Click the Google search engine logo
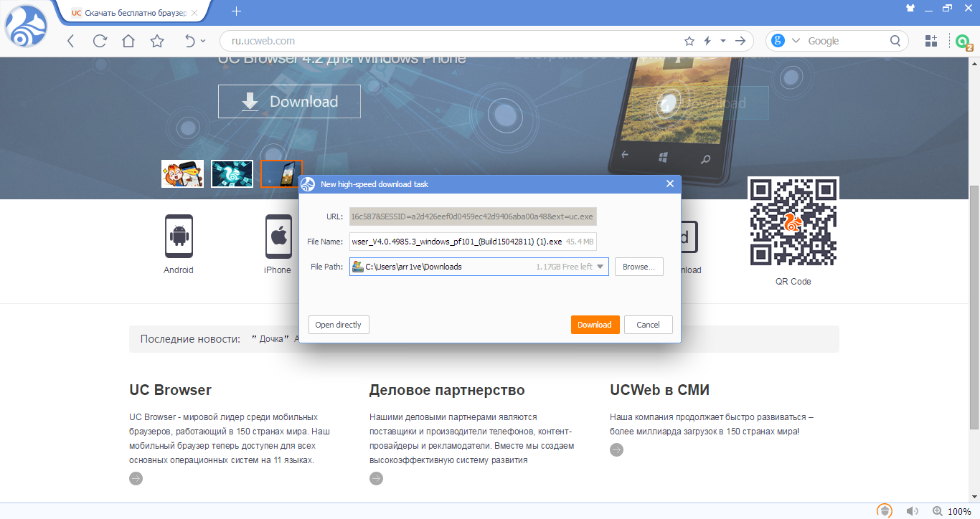980x519 pixels. click(778, 41)
